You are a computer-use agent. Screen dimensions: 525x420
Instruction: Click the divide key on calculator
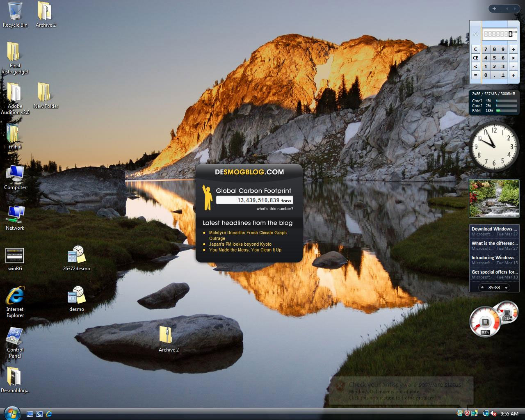pyautogui.click(x=513, y=49)
